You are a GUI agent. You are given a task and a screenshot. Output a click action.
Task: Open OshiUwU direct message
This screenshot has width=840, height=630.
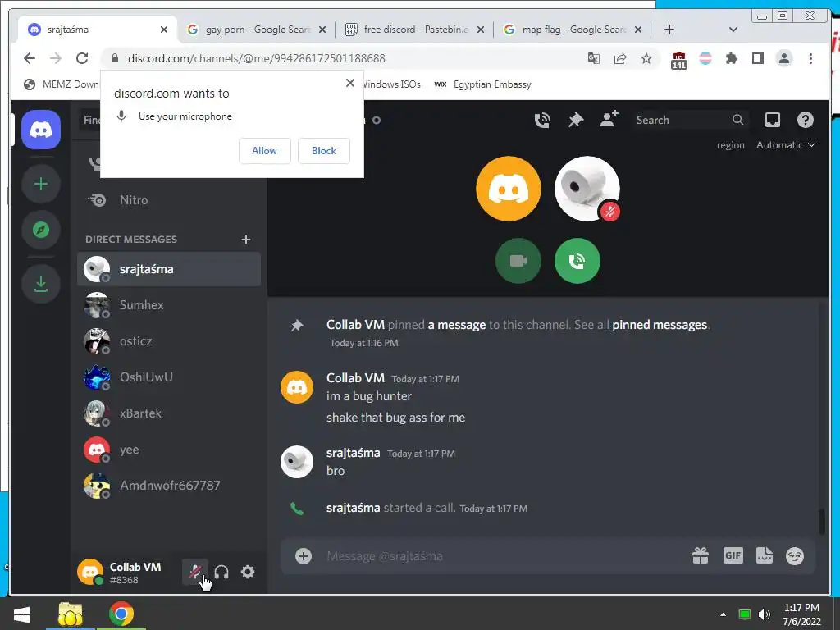[x=169, y=377]
